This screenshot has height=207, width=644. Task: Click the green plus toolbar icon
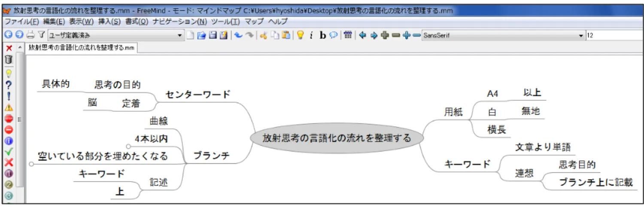point(385,36)
